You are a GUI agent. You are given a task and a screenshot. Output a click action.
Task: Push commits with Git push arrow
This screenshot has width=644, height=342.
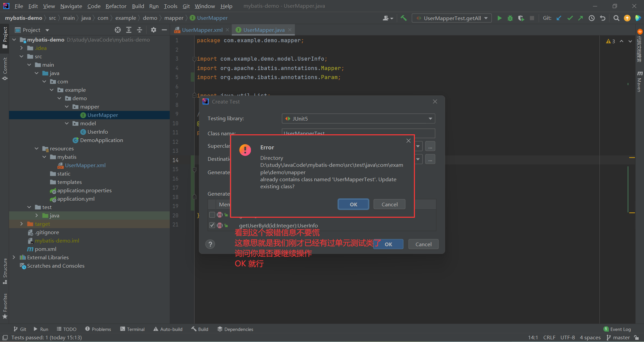pos(581,18)
